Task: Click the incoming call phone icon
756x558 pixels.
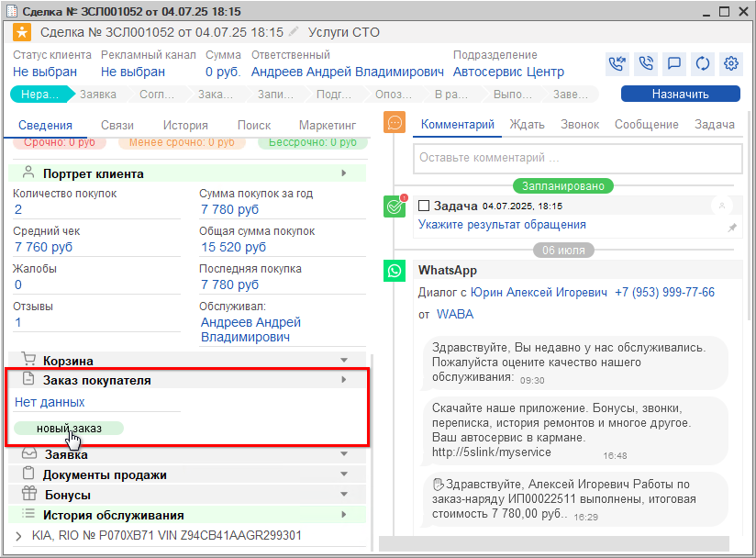Action: point(617,63)
